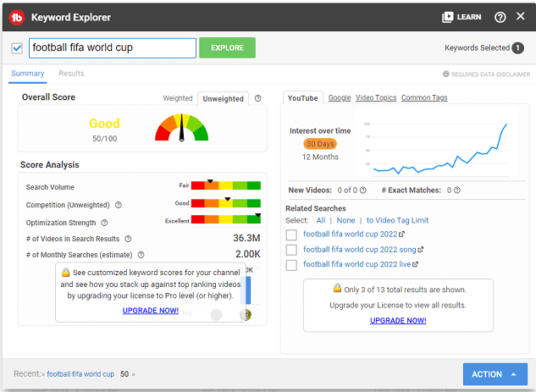Click external link icon beside 2022 song
The image size is (536, 392).
[421, 250]
